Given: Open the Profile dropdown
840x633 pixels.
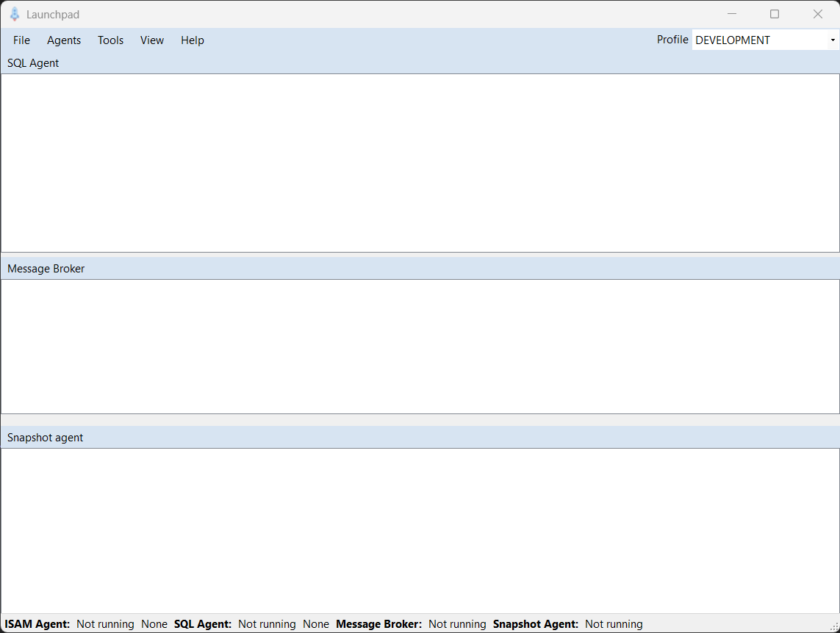Looking at the screenshot, I should point(764,40).
